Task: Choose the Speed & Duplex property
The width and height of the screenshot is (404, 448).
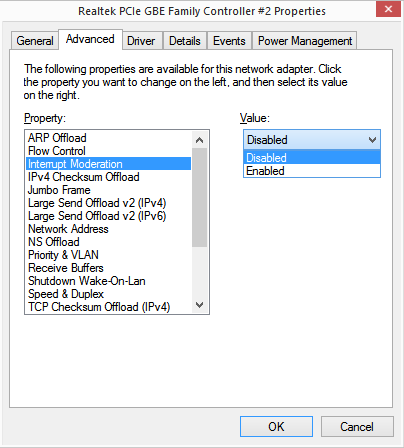Action: coord(108,294)
